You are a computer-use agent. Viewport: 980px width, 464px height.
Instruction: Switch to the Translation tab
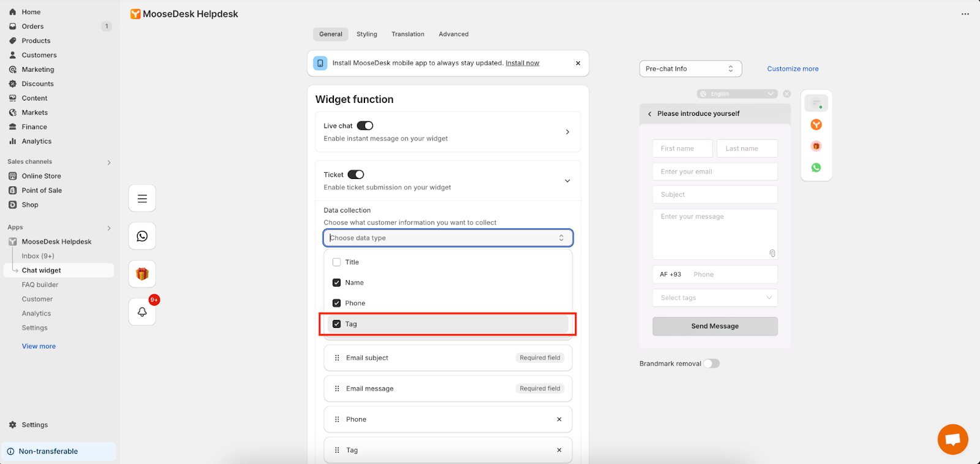point(408,34)
